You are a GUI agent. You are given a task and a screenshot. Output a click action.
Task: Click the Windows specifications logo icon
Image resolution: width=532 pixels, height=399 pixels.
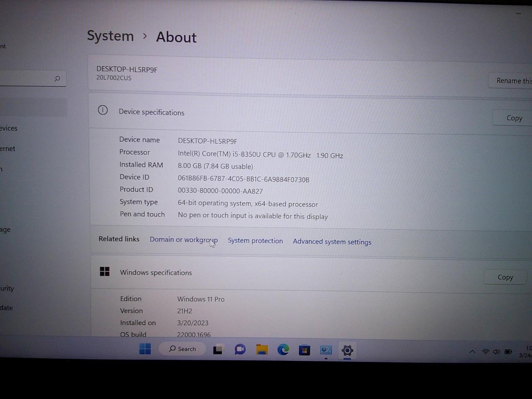point(105,271)
